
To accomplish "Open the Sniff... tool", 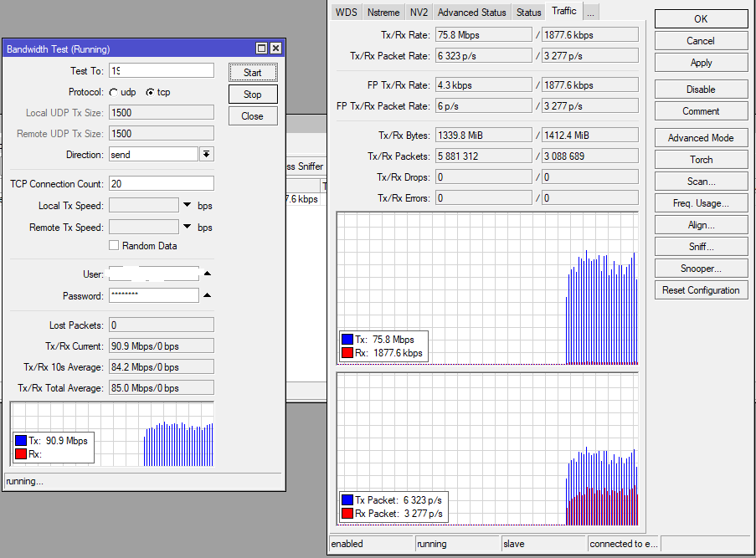I will 701,247.
